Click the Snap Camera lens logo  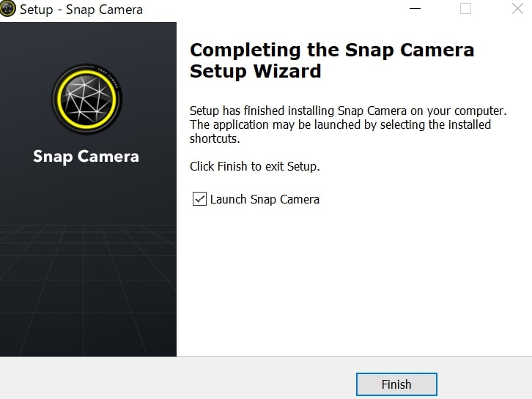click(x=87, y=99)
